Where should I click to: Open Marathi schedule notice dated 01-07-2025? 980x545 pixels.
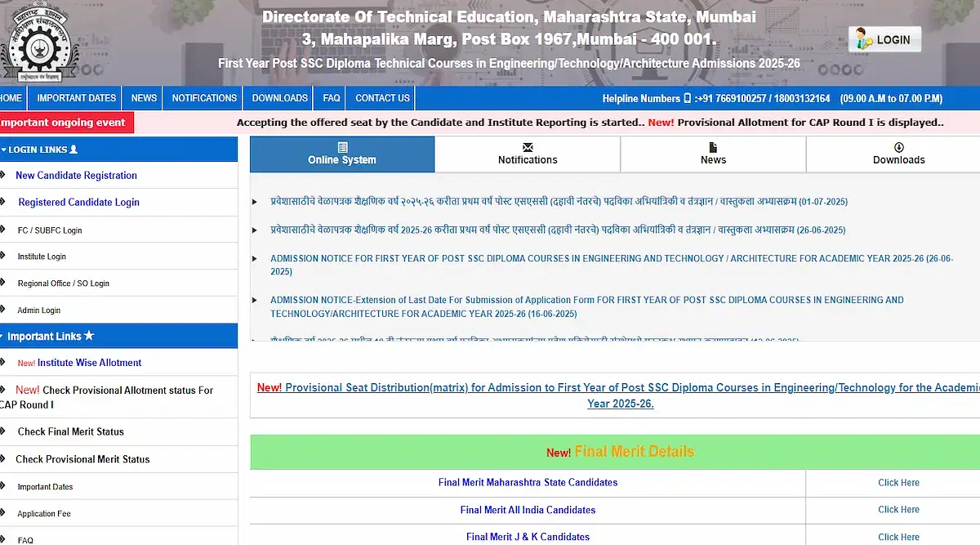click(559, 202)
